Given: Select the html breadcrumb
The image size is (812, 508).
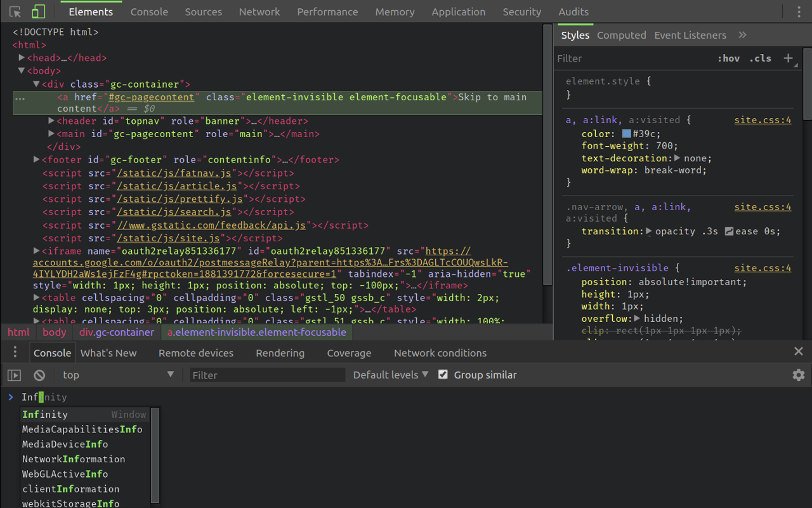Looking at the screenshot, I should pos(18,332).
